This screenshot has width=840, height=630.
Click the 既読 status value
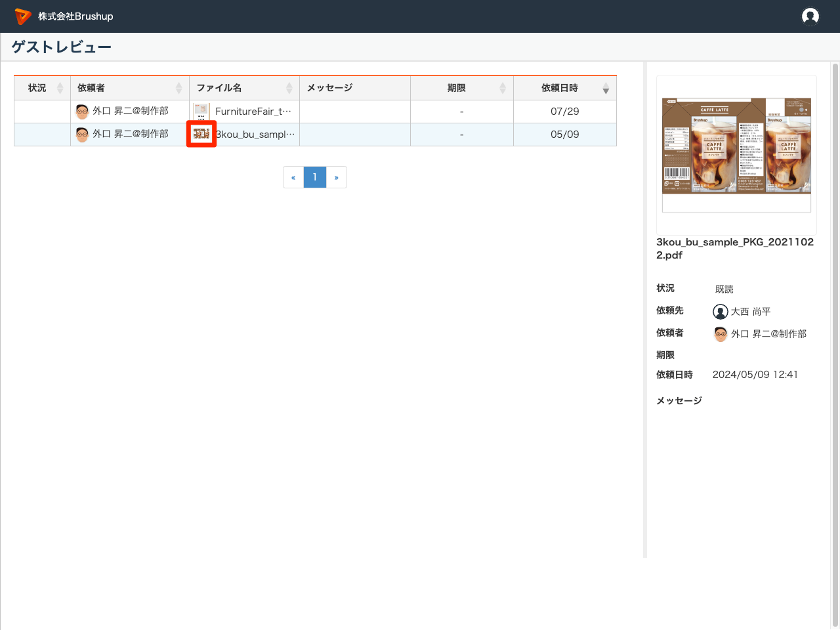pyautogui.click(x=724, y=289)
